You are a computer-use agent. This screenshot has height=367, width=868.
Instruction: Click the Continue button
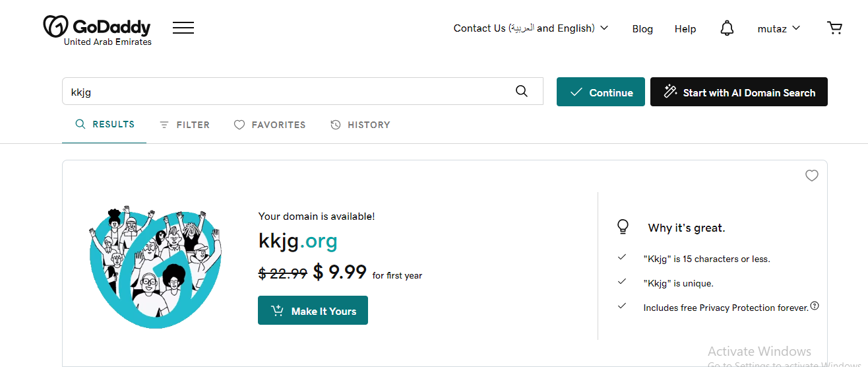pyautogui.click(x=601, y=92)
